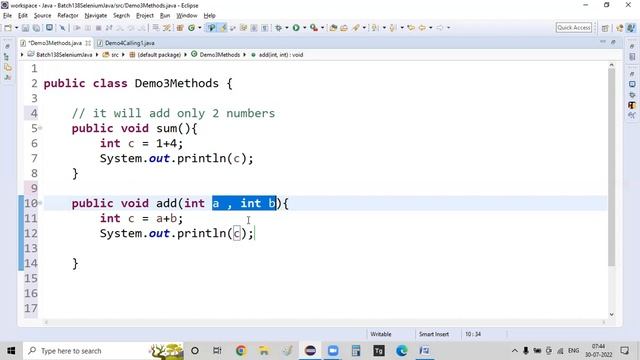Switch to the Java perspective icon
This screenshot has width=640, height=360.
pos(631,28)
